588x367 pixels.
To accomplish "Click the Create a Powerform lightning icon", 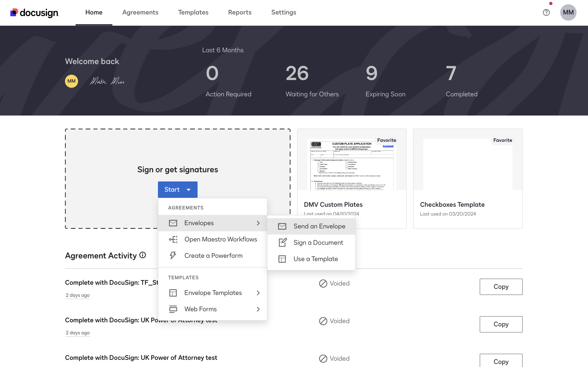I will (173, 256).
